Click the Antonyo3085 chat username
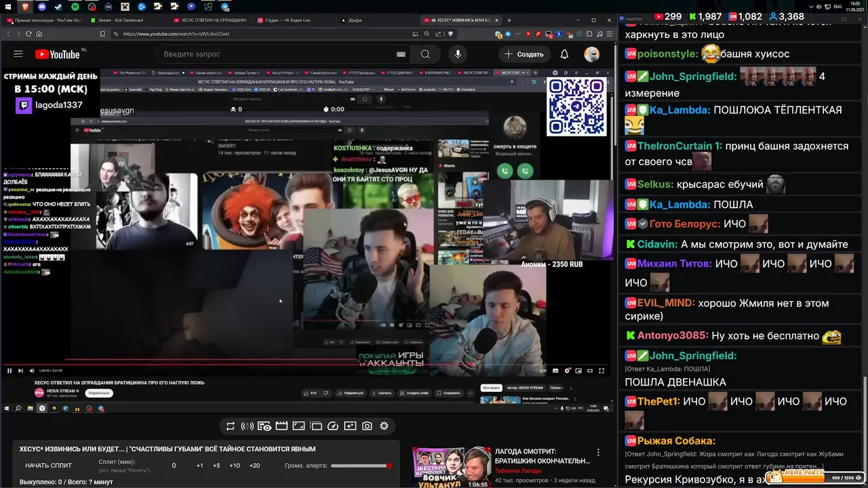Screen dimensions: 868x488 (673, 335)
